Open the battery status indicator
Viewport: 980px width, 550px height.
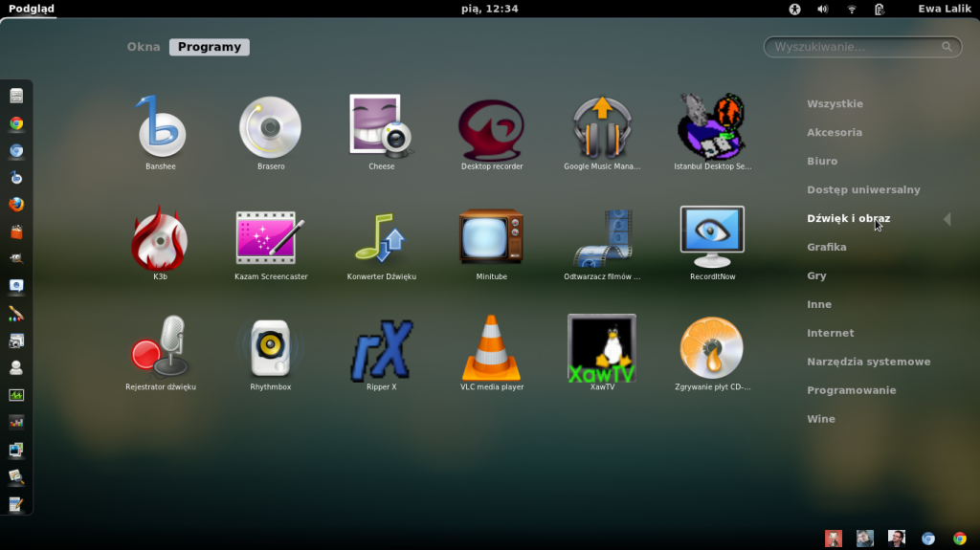click(880, 9)
